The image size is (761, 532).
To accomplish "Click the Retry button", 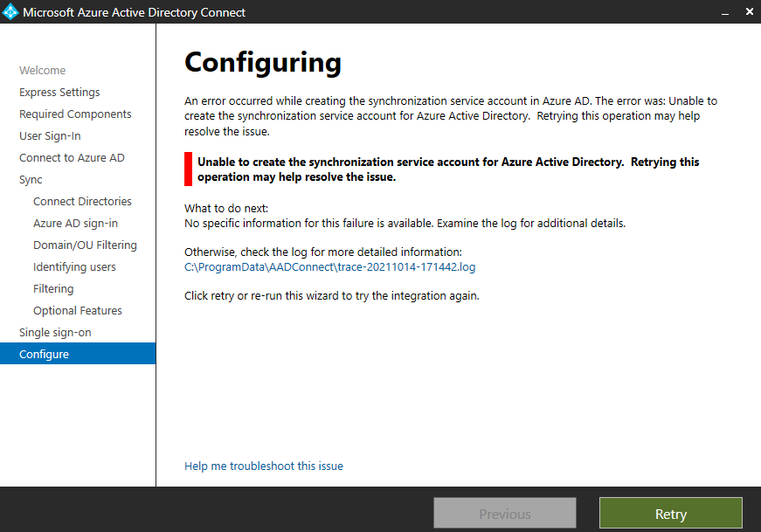I will [671, 513].
